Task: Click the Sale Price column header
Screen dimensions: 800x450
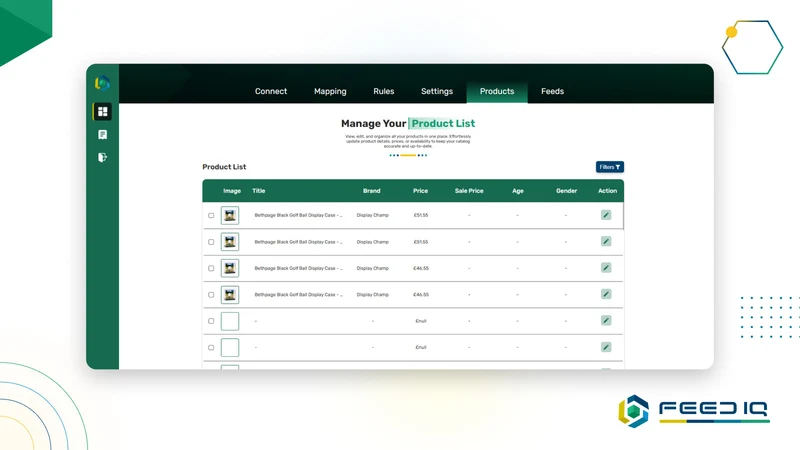Action: pos(469,191)
